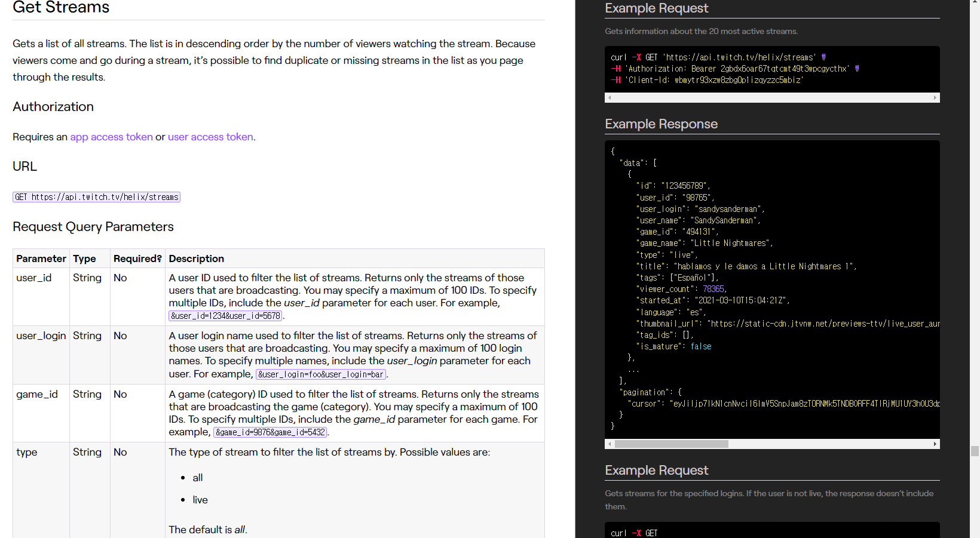Click the curl -X GET streams command line
Screen dimensions: 980x538
click(718, 57)
